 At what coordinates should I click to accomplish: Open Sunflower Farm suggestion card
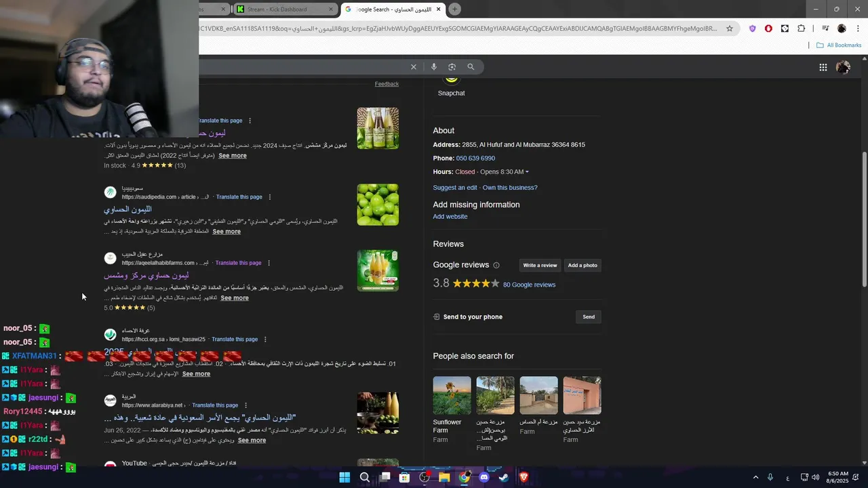pos(452,410)
